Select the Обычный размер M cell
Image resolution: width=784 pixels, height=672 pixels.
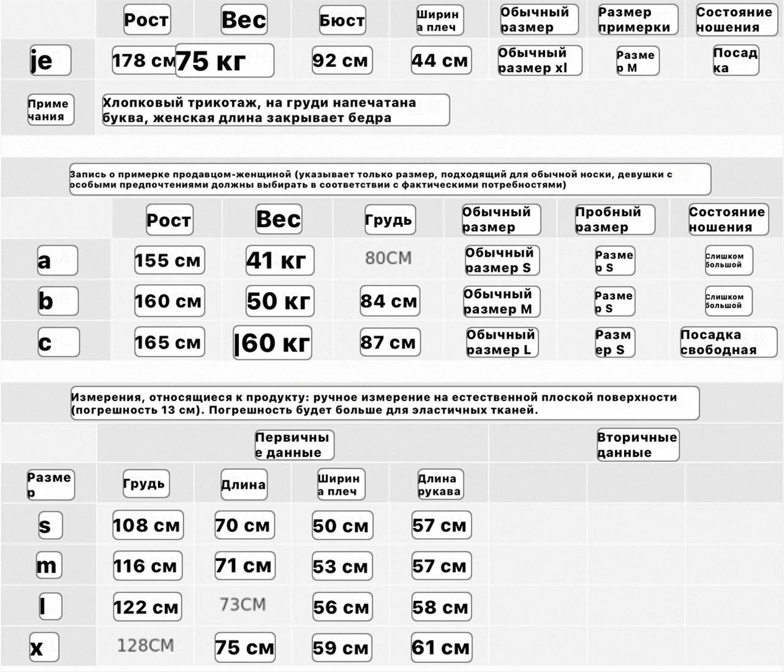coord(501,302)
